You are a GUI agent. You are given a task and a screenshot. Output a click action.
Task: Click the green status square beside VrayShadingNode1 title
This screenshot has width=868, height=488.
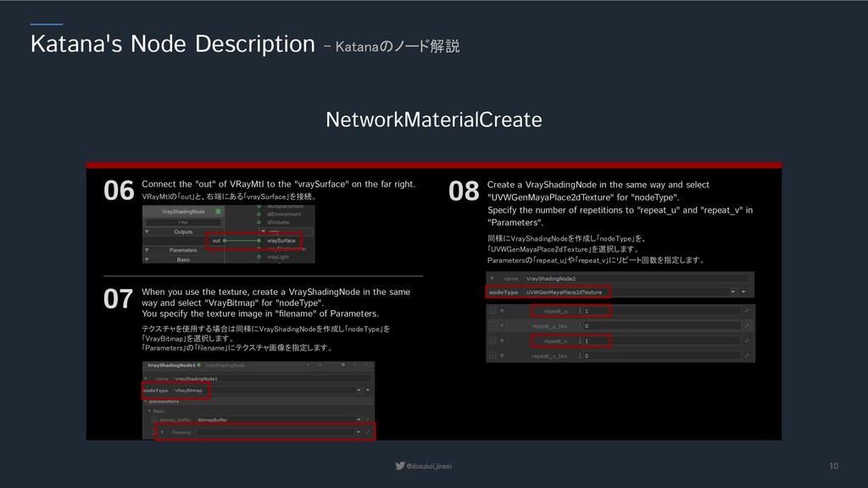198,365
